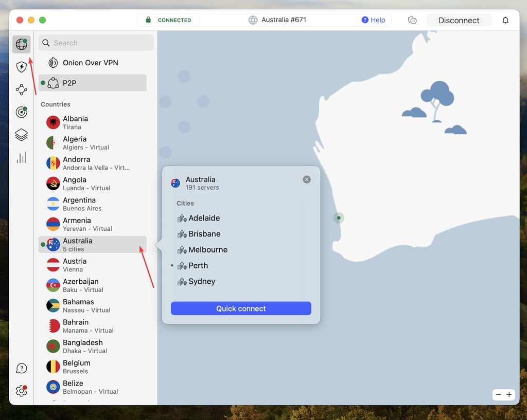
Task: Click 'Belmopan - Virtual' text
Action: click(x=91, y=391)
